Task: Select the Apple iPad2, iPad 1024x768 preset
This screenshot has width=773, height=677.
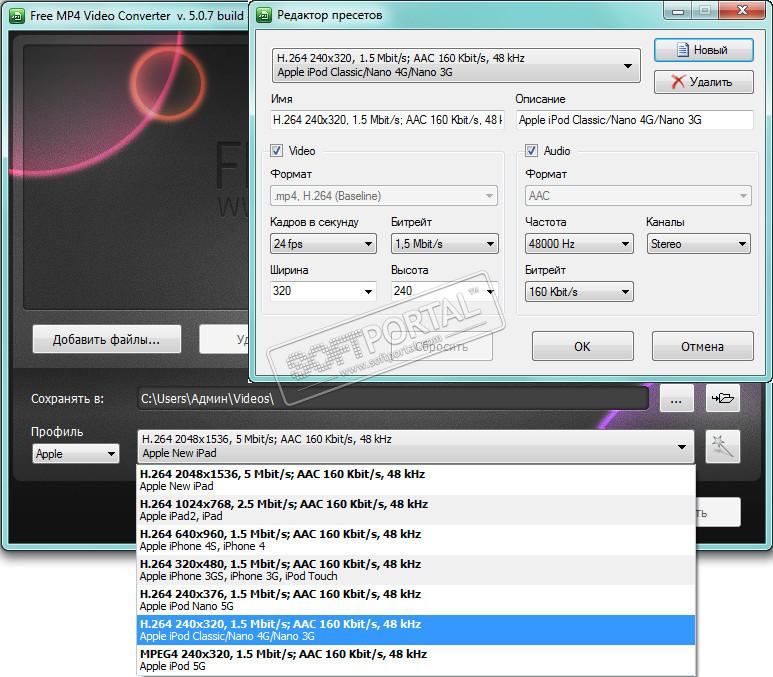Action: (416, 510)
